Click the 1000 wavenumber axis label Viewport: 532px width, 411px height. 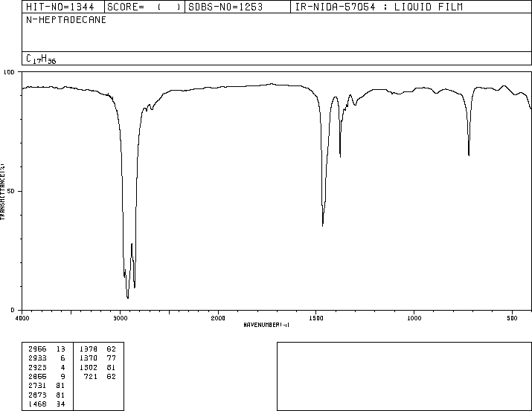click(414, 318)
